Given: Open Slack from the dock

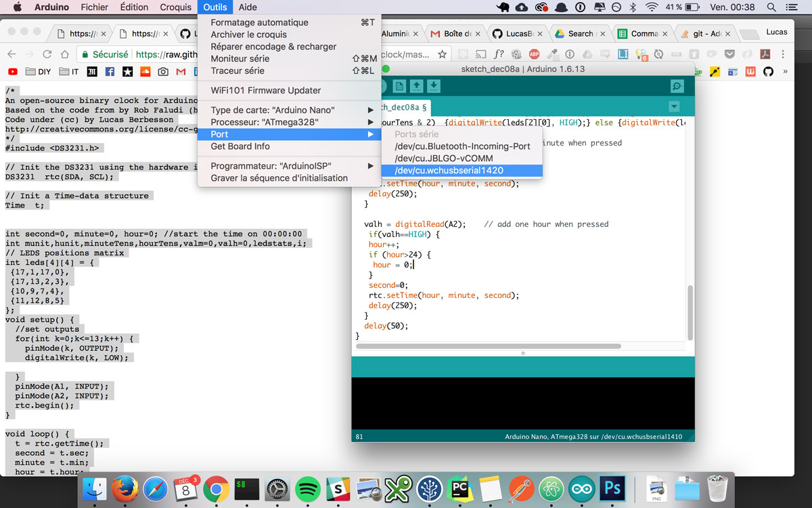Looking at the screenshot, I should (338, 488).
